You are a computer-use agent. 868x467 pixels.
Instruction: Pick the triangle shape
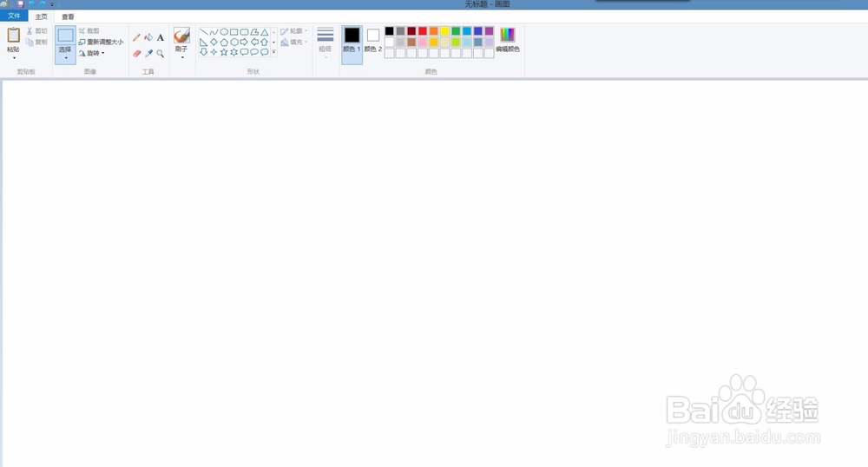coord(265,32)
